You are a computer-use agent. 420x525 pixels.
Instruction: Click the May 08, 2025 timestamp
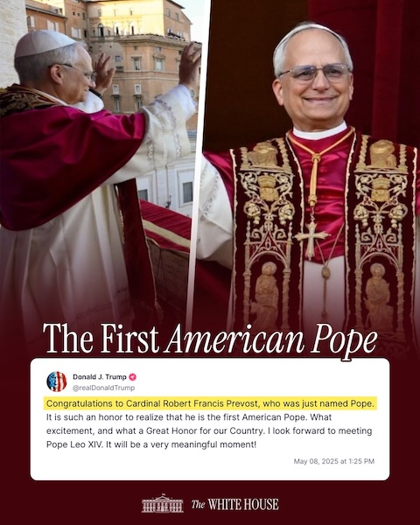[334, 461]
